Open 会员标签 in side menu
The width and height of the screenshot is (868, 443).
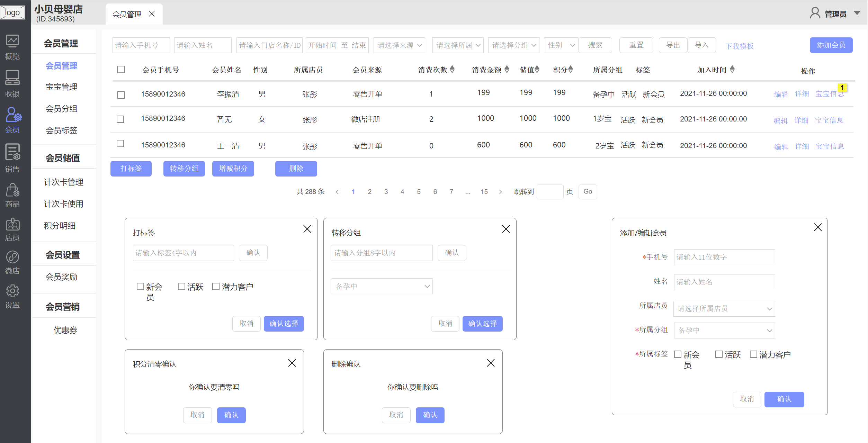[x=61, y=130]
